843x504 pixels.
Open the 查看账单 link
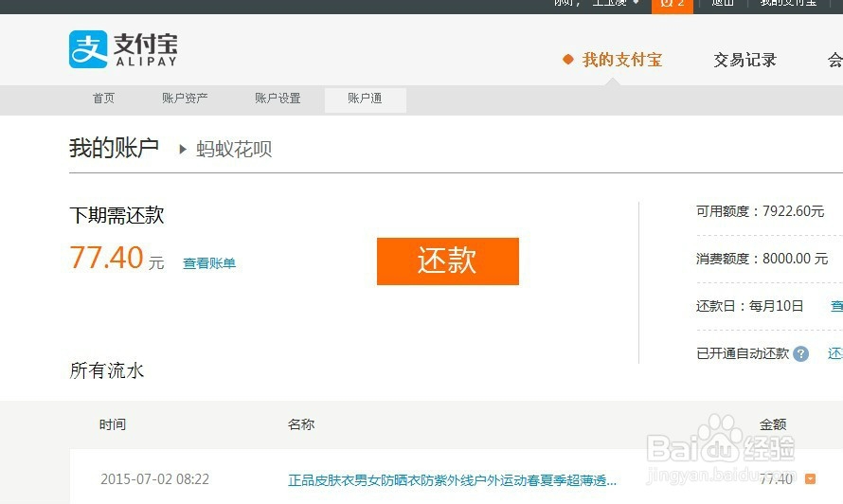tap(209, 263)
